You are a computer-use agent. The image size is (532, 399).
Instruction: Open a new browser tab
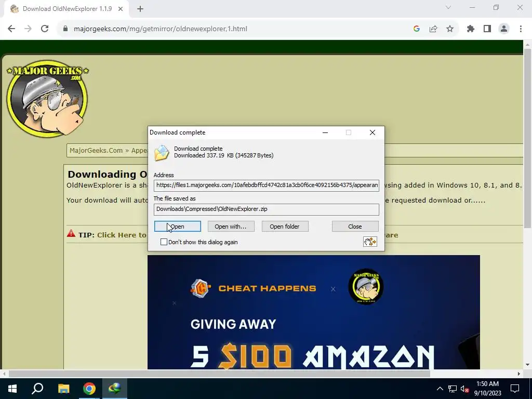pos(140,9)
